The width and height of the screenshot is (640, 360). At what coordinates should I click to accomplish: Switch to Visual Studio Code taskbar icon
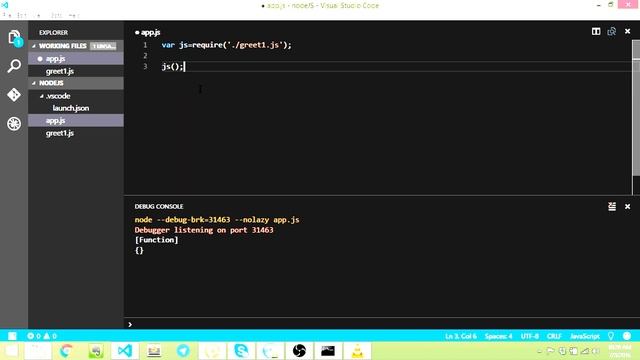click(x=124, y=351)
